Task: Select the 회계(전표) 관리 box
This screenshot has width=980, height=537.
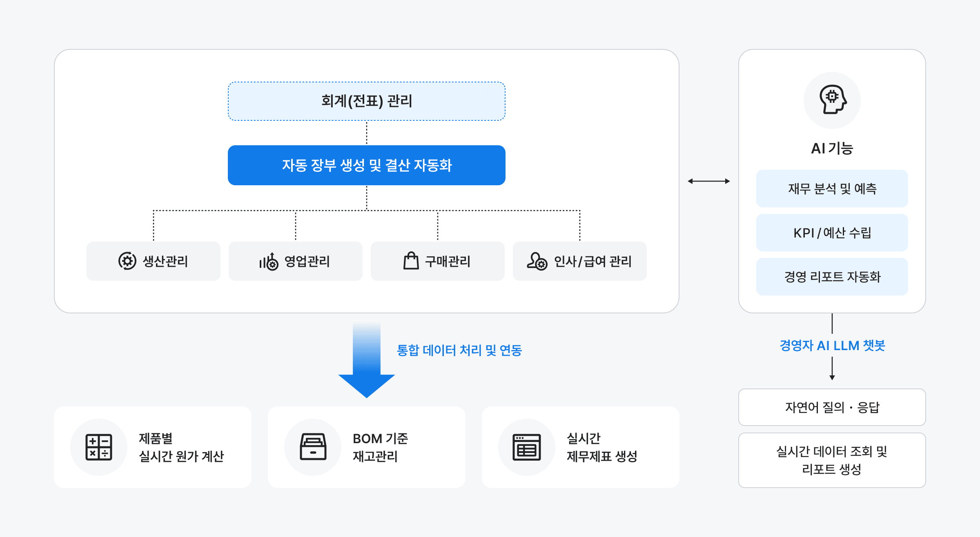Action: [x=366, y=101]
